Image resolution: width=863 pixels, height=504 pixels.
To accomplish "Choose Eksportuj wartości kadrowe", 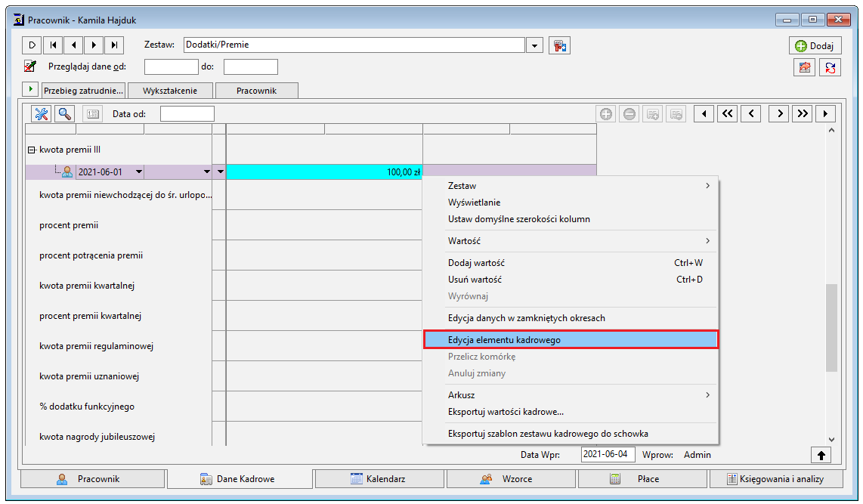I will point(571,412).
